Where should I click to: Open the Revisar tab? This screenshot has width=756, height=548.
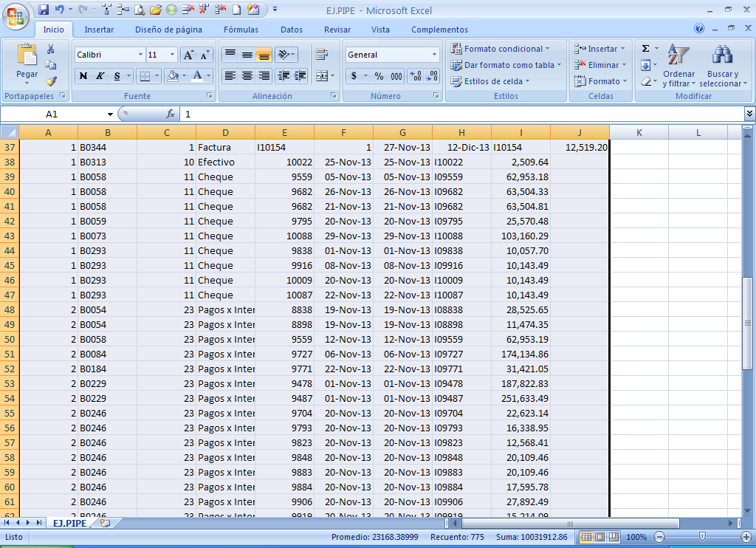(337, 30)
